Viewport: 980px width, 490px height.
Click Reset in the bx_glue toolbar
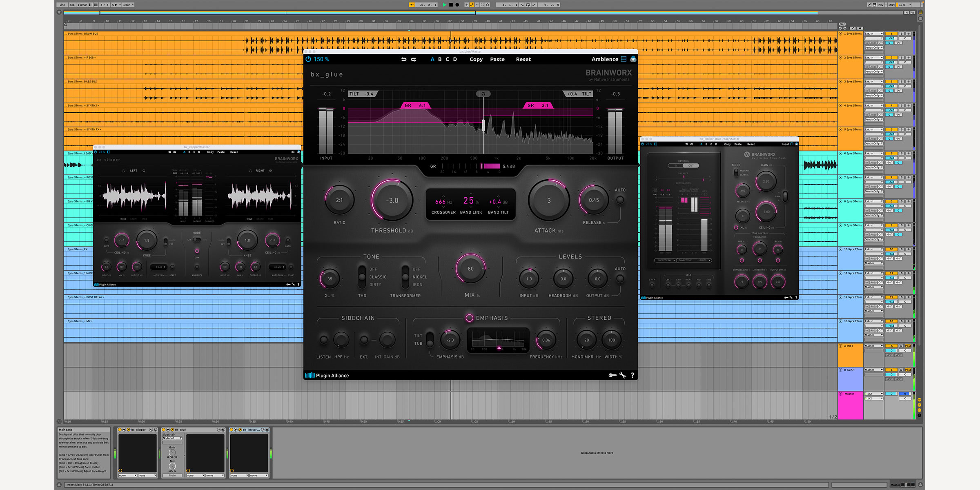[x=523, y=59]
